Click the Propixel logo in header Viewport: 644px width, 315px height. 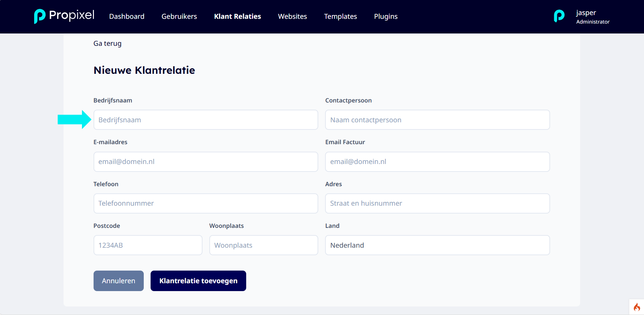click(x=64, y=16)
